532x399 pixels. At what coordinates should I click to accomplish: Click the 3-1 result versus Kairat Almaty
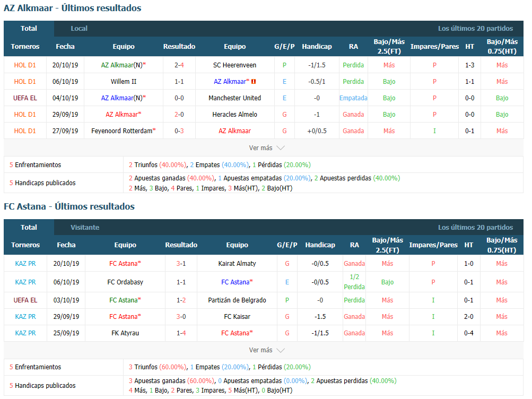(181, 264)
